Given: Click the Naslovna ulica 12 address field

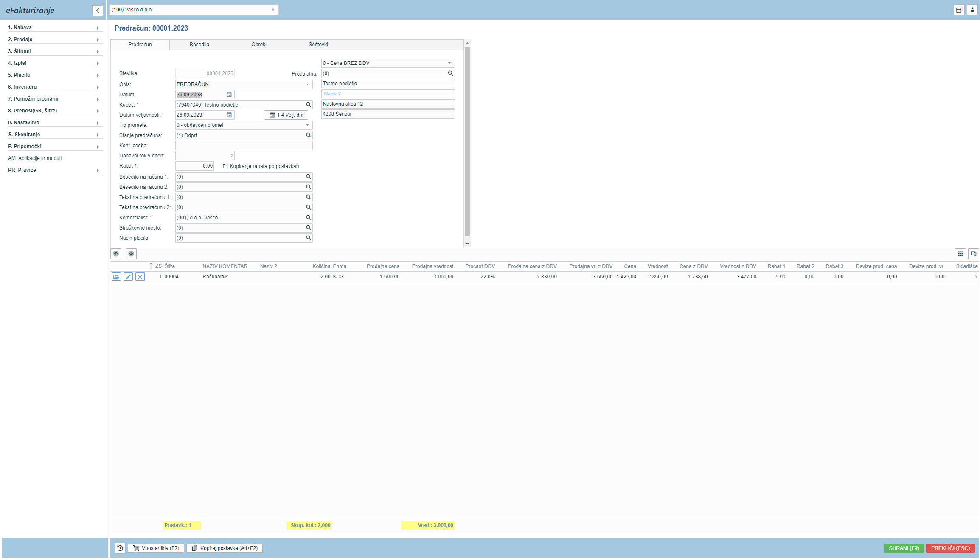Looking at the screenshot, I should (x=388, y=104).
